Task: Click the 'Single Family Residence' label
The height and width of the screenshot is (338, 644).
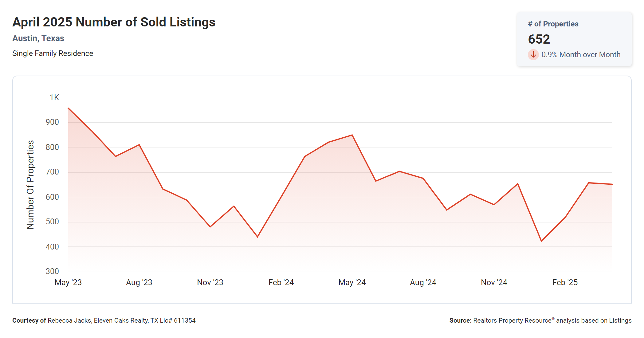Action: [53, 53]
